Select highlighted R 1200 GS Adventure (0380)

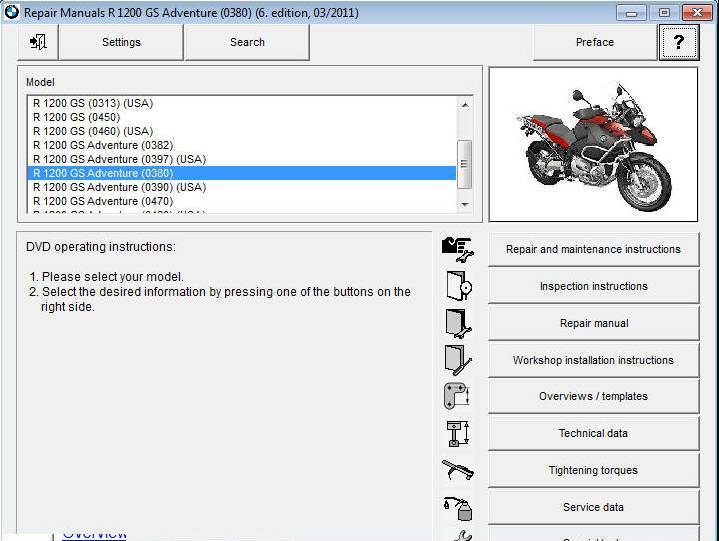(242, 173)
